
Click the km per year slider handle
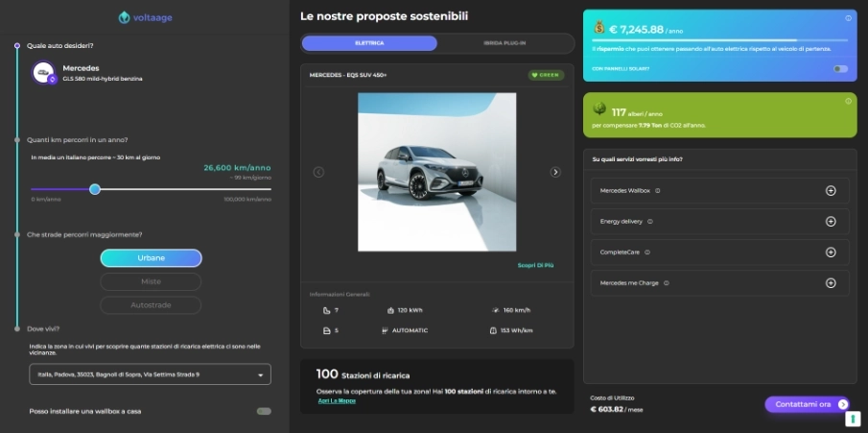[x=95, y=189]
